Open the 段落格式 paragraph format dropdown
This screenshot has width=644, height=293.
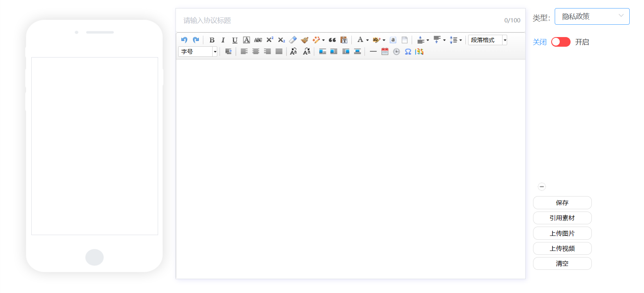[487, 40]
